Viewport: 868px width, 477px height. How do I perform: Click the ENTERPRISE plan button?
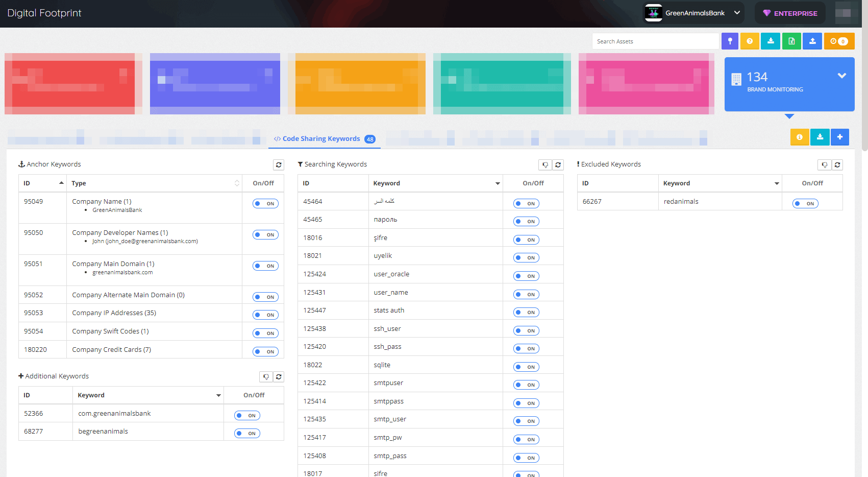pos(790,13)
